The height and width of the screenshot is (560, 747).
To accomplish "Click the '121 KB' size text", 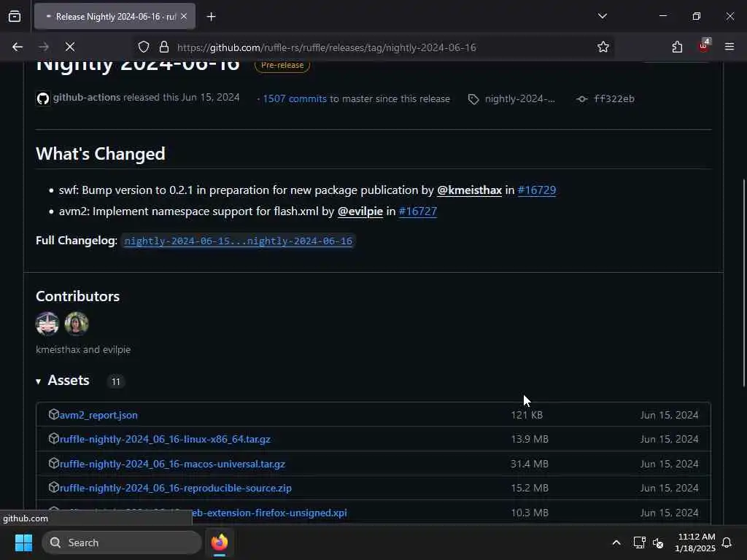I will point(527,415).
